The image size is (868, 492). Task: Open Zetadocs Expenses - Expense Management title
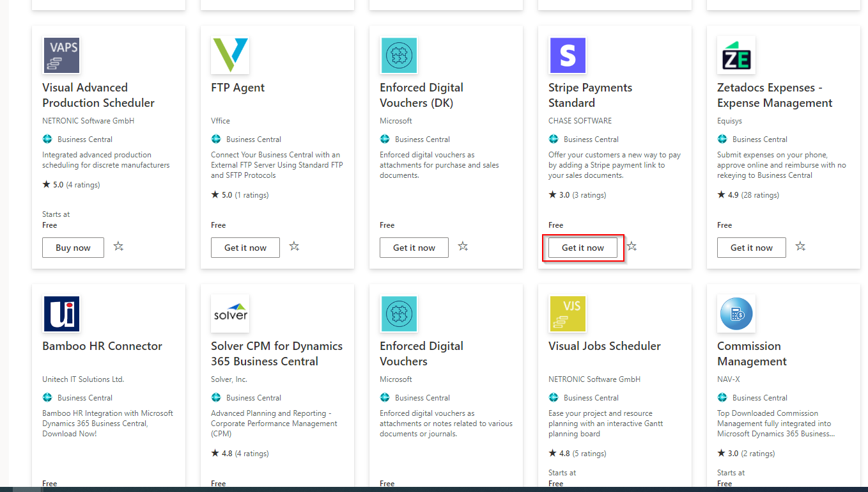775,95
